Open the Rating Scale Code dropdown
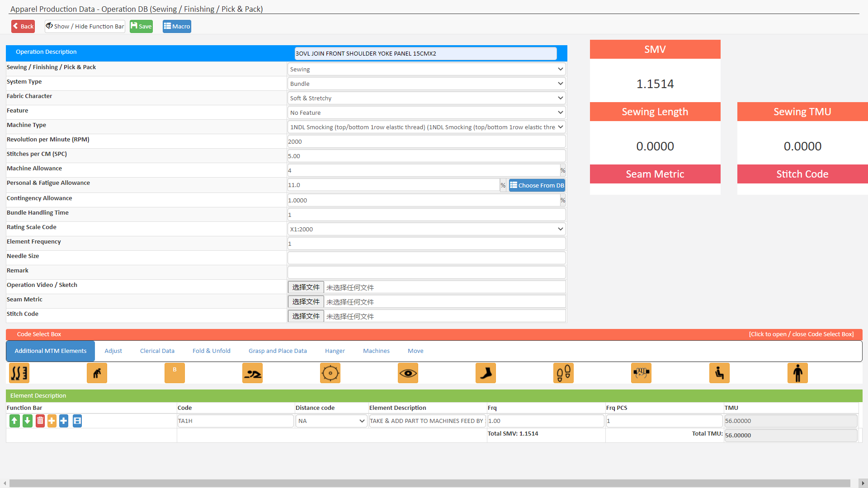Image resolution: width=868 pixels, height=488 pixels. tap(426, 230)
